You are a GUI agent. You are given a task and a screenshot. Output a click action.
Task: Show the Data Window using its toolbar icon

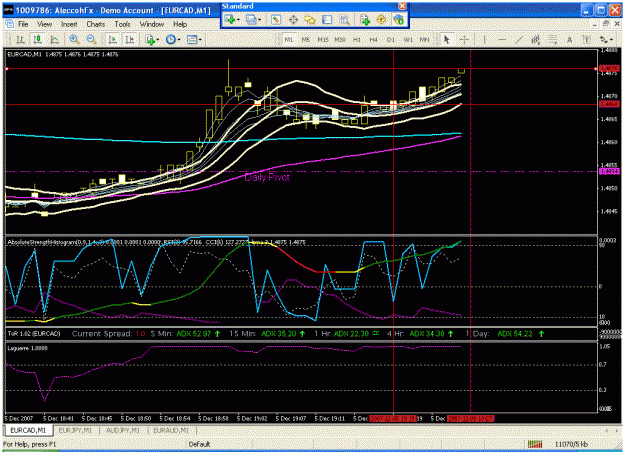point(293,19)
